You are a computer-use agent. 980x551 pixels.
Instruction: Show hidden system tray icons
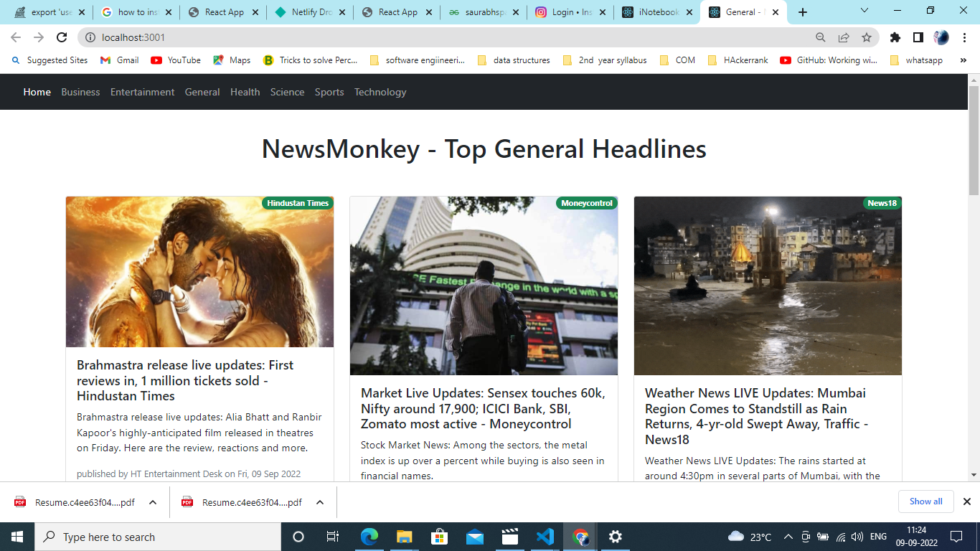pos(788,537)
